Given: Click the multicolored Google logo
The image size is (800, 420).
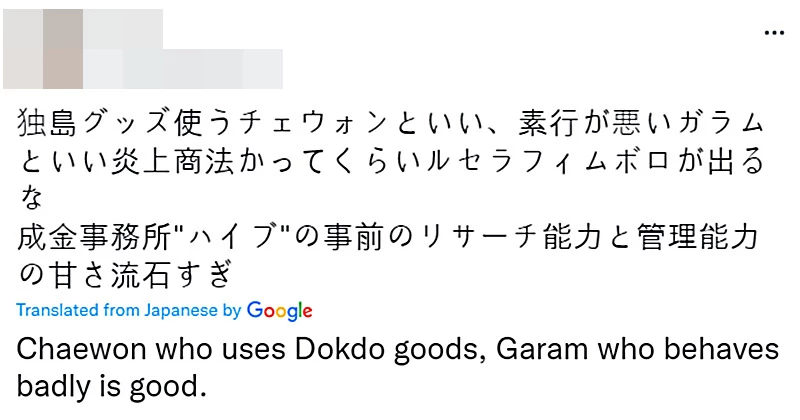Looking at the screenshot, I should pyautogui.click(x=280, y=311).
